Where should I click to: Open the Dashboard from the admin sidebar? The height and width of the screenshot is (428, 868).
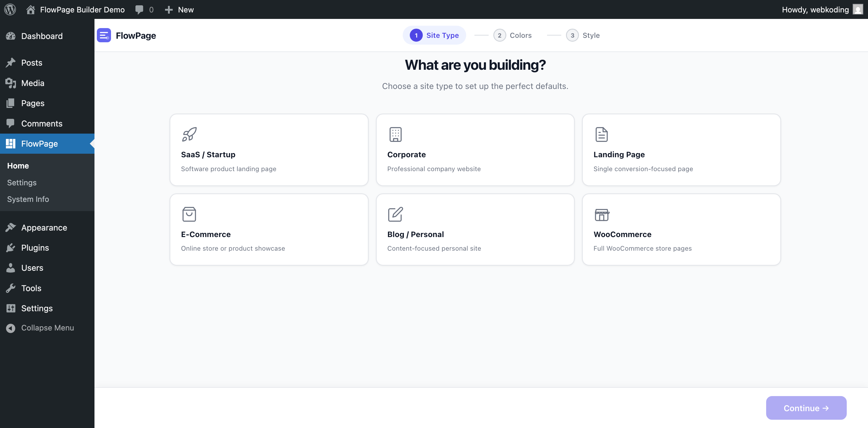(x=42, y=36)
